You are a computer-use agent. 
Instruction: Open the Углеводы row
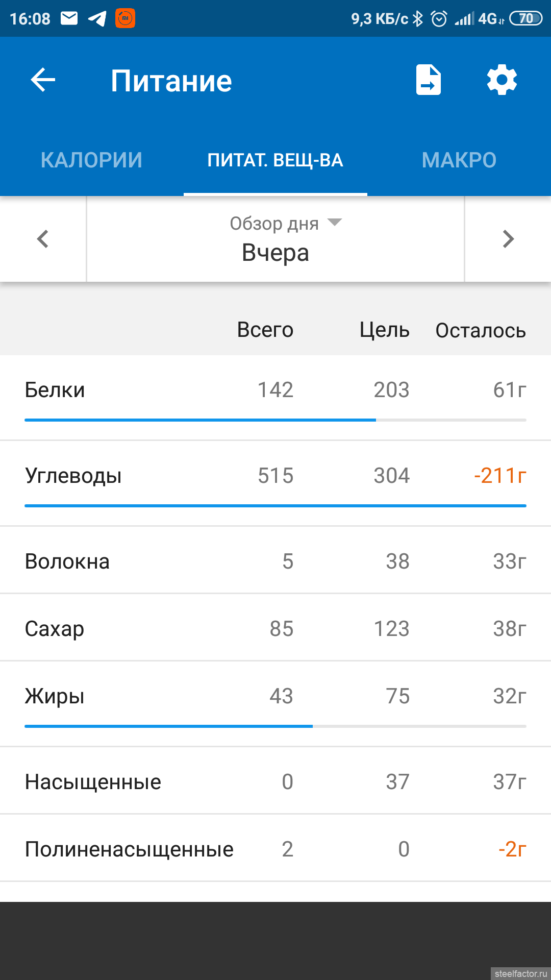point(275,476)
